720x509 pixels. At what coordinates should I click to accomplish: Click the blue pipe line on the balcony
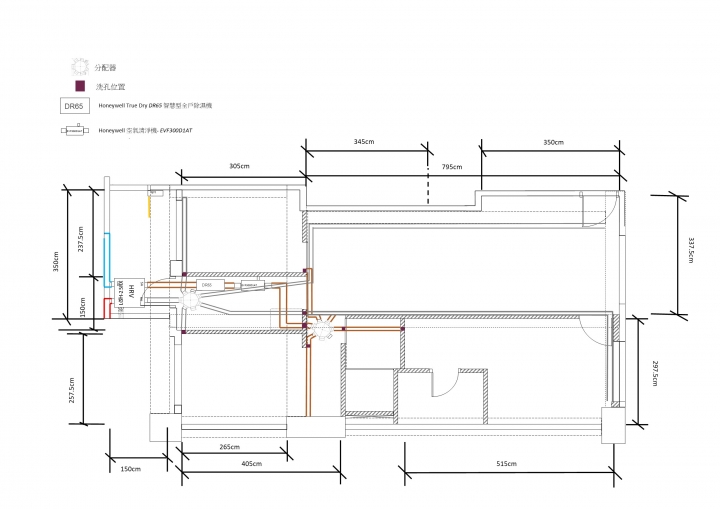(107, 260)
